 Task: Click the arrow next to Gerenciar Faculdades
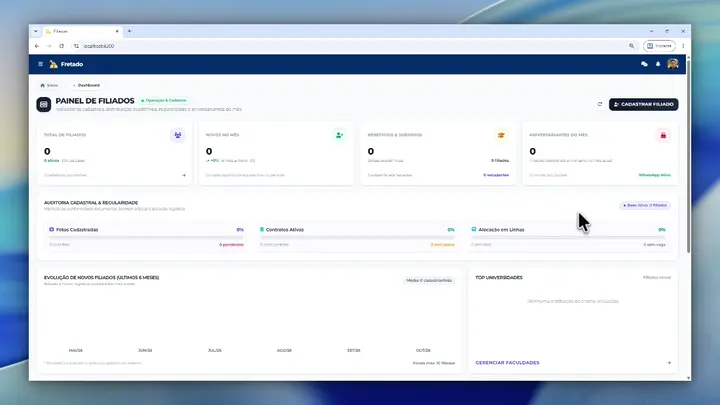point(669,363)
